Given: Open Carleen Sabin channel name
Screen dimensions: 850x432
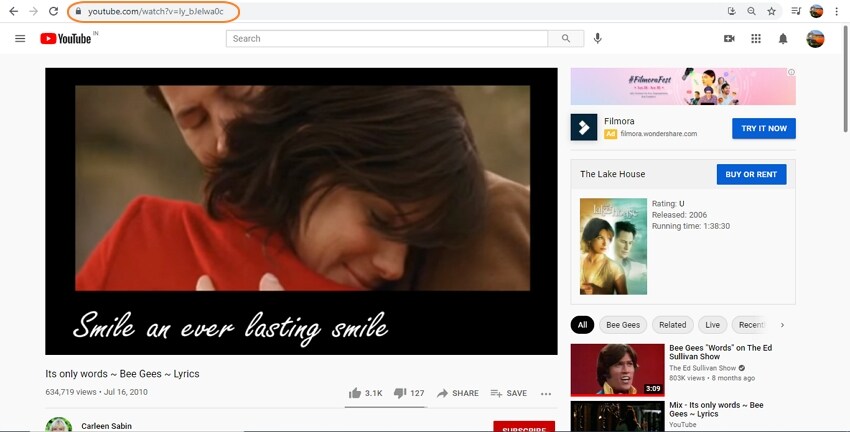Looking at the screenshot, I should [x=106, y=426].
